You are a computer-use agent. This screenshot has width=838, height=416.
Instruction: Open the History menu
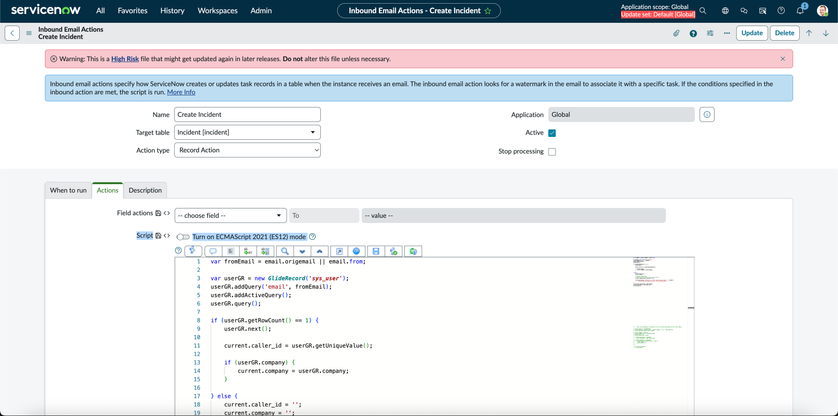(x=172, y=11)
